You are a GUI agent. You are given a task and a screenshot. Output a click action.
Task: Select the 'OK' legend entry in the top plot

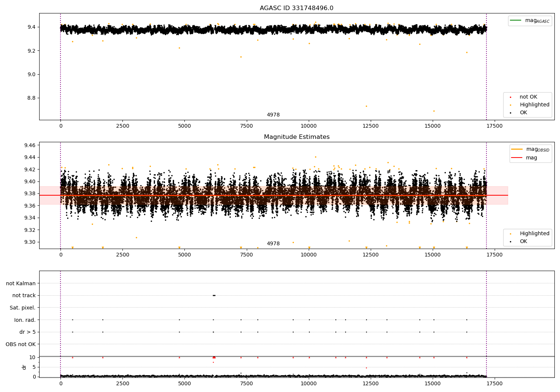(x=523, y=113)
